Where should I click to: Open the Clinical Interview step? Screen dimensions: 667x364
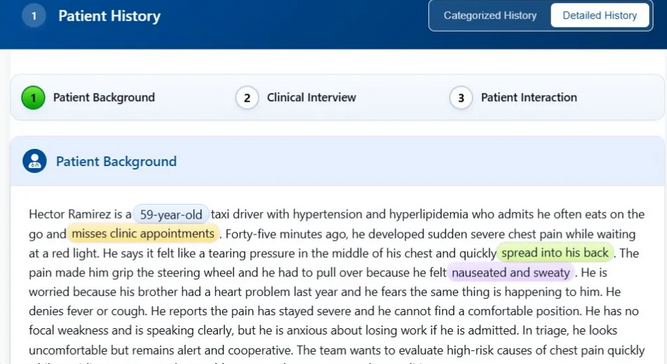(311, 97)
